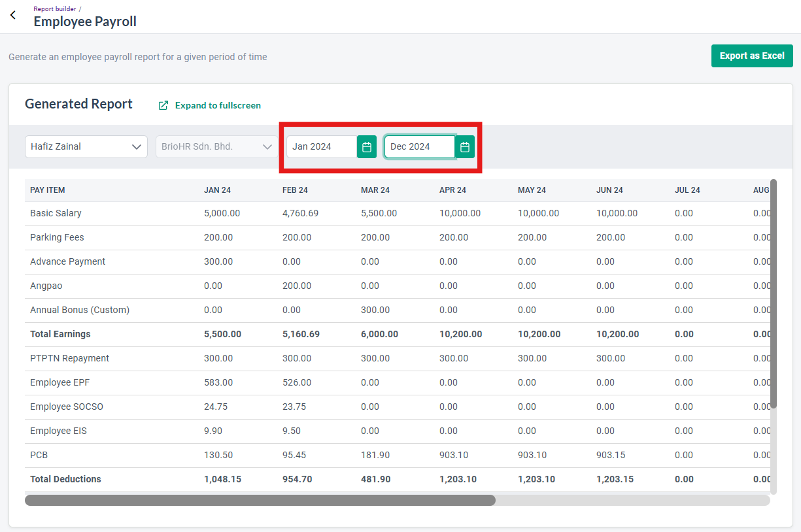Select the start month calendar picker
This screenshot has height=532, width=801.
click(320, 146)
